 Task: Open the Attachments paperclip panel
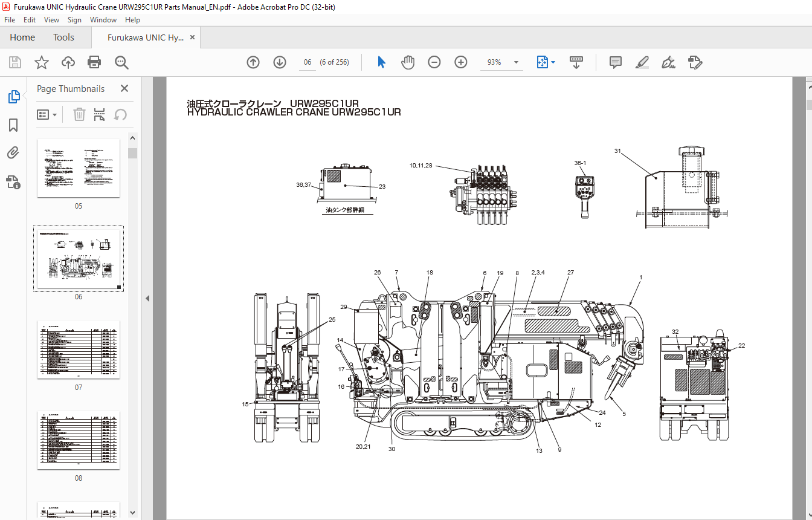pos(13,153)
